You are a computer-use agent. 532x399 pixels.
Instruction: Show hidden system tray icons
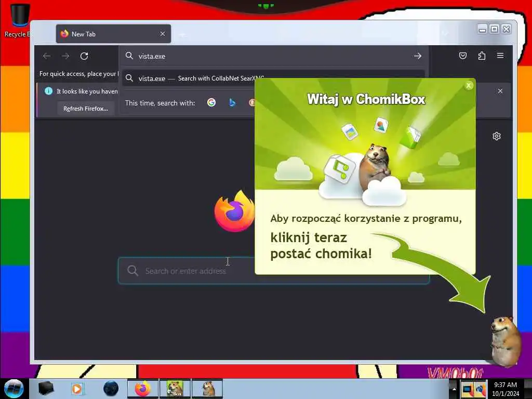[454, 389]
